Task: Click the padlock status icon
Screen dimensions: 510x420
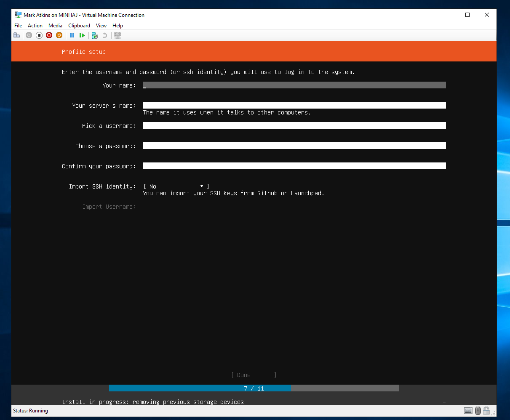Action: click(x=486, y=410)
